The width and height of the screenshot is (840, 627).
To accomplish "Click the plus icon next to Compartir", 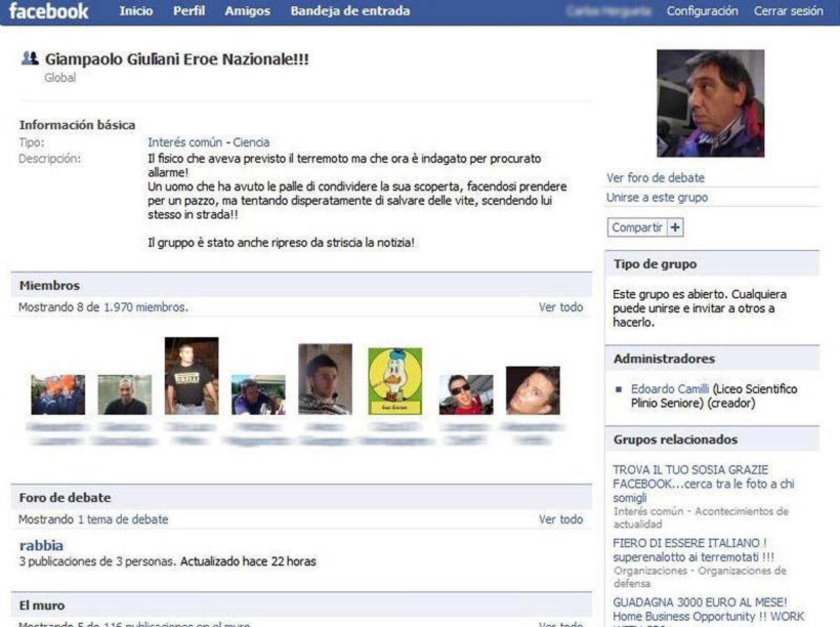I will [x=675, y=227].
